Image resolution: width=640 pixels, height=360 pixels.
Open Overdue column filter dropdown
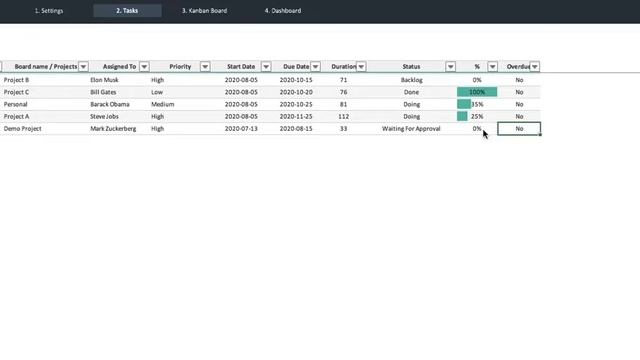pyautogui.click(x=534, y=67)
